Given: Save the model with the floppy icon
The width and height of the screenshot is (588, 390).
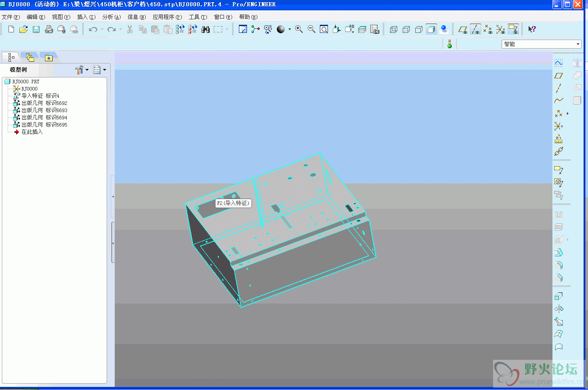Looking at the screenshot, I should (x=36, y=29).
